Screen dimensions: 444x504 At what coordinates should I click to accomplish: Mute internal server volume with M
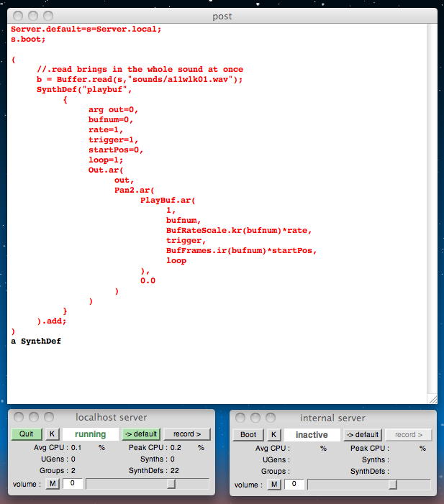tap(274, 484)
